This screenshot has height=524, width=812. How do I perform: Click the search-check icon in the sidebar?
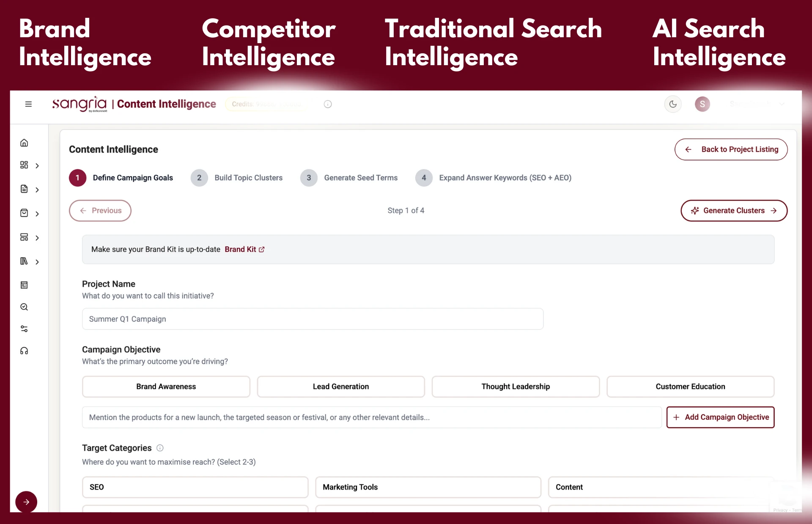click(x=24, y=307)
